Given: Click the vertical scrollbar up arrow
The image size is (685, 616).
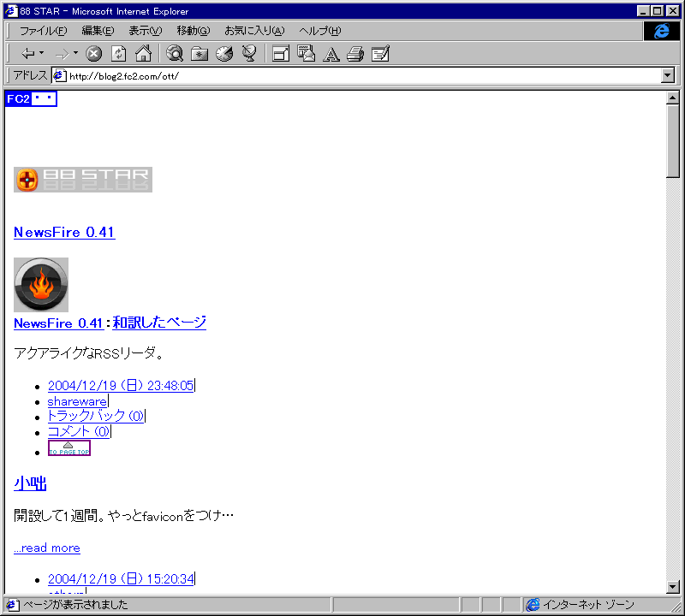Looking at the screenshot, I should [x=673, y=98].
